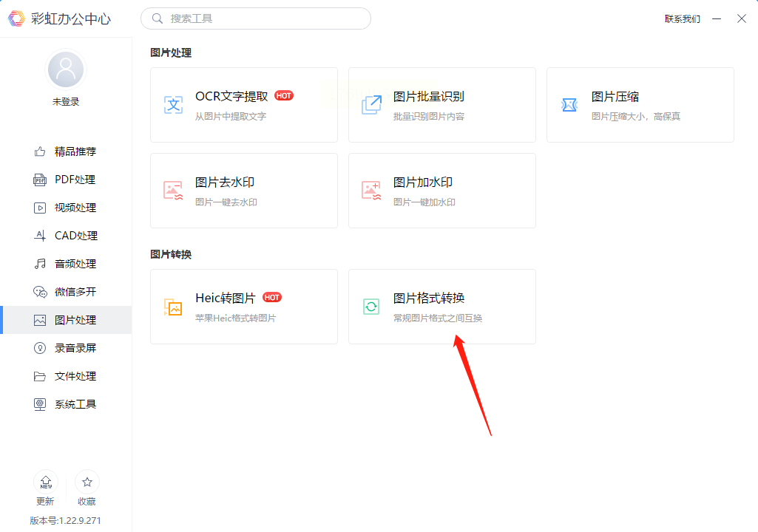This screenshot has width=758, height=532.
Task: Click the 图片处理 section heading
Action: click(x=171, y=52)
